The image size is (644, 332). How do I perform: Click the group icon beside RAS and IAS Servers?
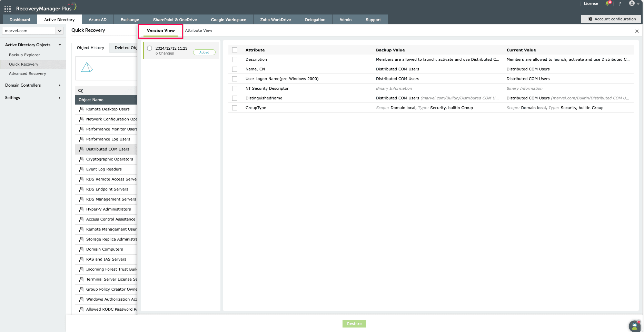coord(82,260)
